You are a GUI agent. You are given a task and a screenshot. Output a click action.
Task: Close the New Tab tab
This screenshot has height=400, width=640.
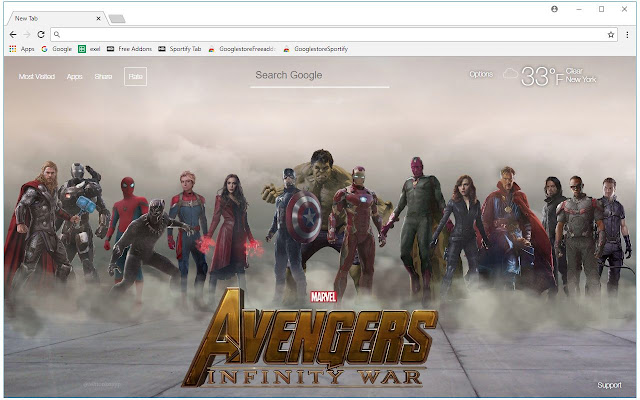pos(98,18)
